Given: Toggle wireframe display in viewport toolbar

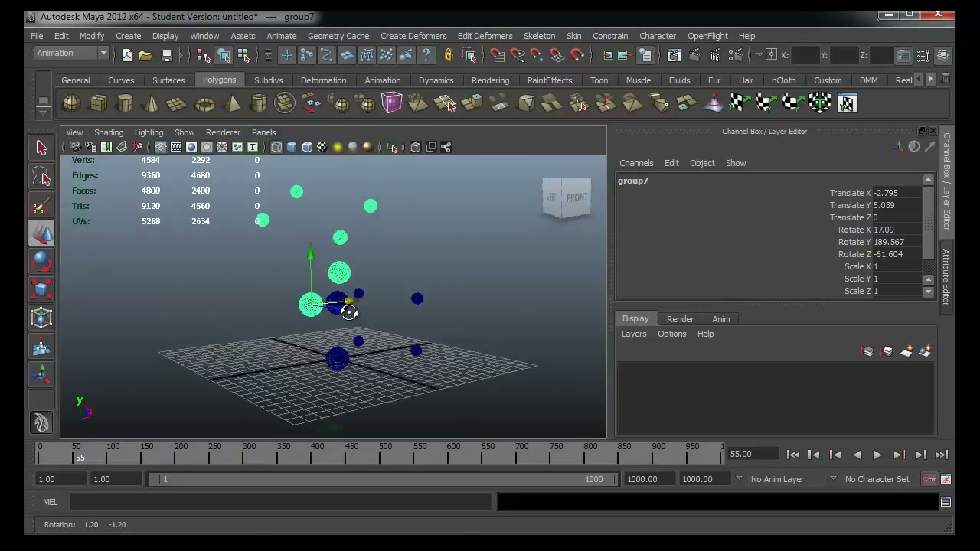Looking at the screenshot, I should [x=276, y=147].
